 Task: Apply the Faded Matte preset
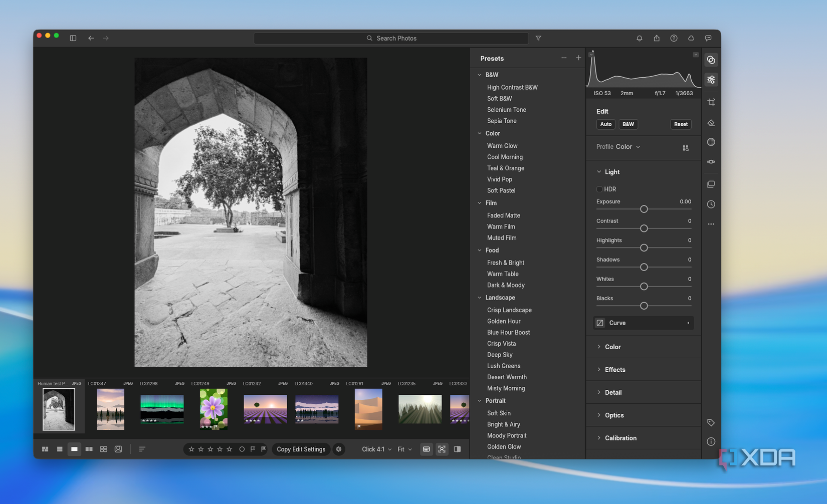point(503,215)
